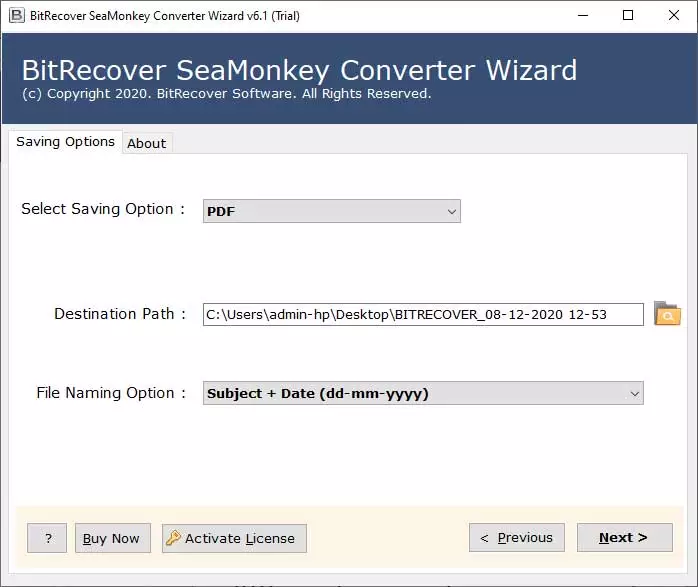Open the Activate License dialog

click(x=234, y=538)
